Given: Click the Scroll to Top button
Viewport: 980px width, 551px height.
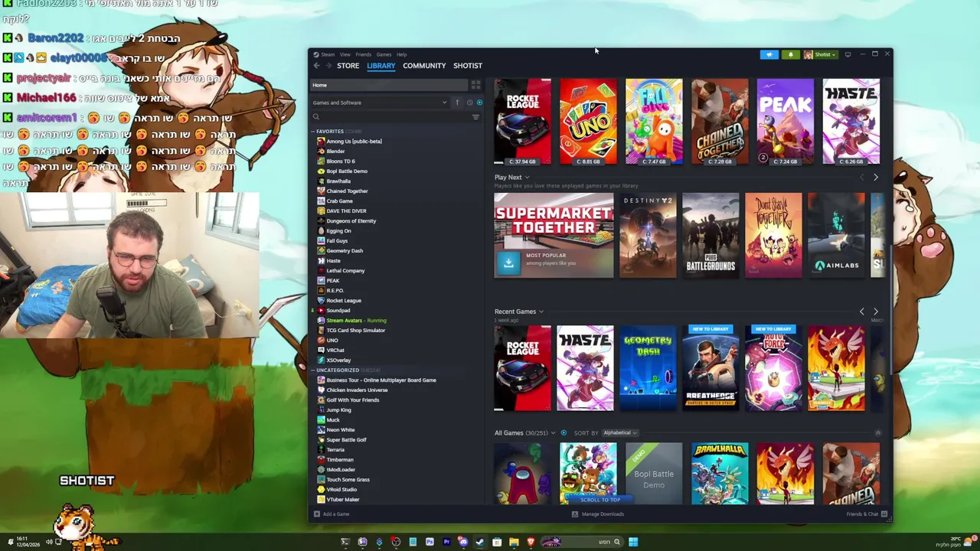Looking at the screenshot, I should click(600, 500).
